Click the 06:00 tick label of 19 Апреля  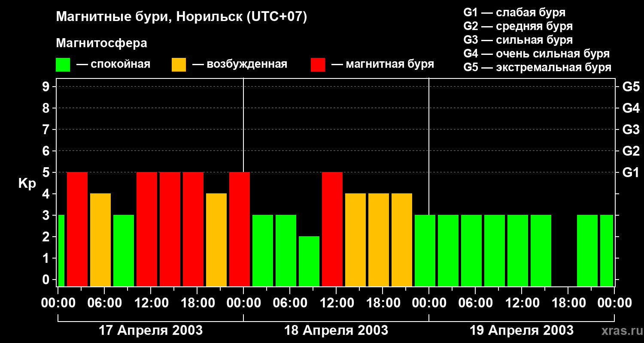[x=475, y=303]
